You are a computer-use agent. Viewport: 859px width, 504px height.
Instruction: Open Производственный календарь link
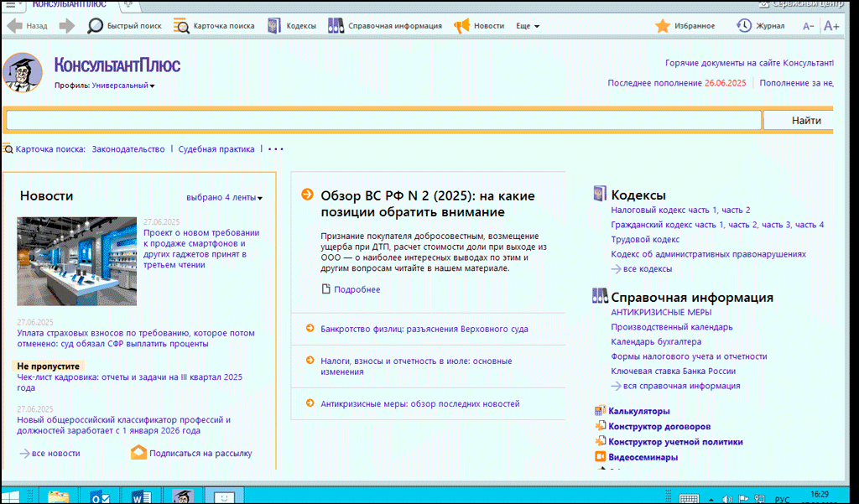(x=672, y=327)
